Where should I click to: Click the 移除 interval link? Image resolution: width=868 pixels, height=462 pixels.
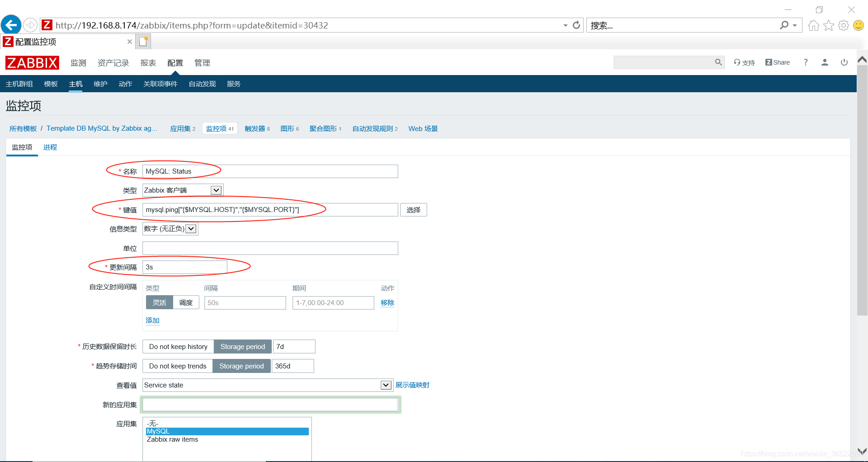(x=387, y=303)
